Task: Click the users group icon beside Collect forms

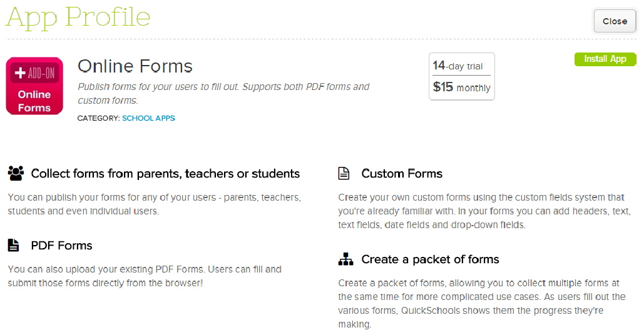Action: tap(16, 173)
